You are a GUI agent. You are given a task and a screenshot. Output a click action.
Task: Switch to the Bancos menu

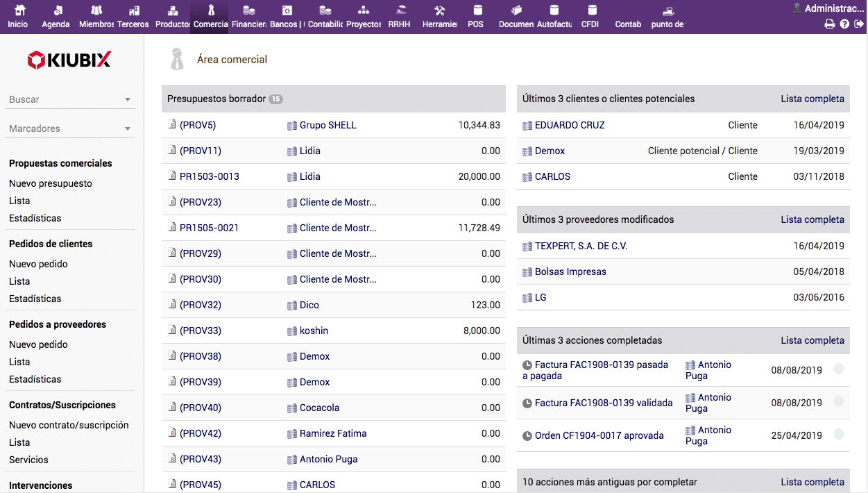[287, 17]
